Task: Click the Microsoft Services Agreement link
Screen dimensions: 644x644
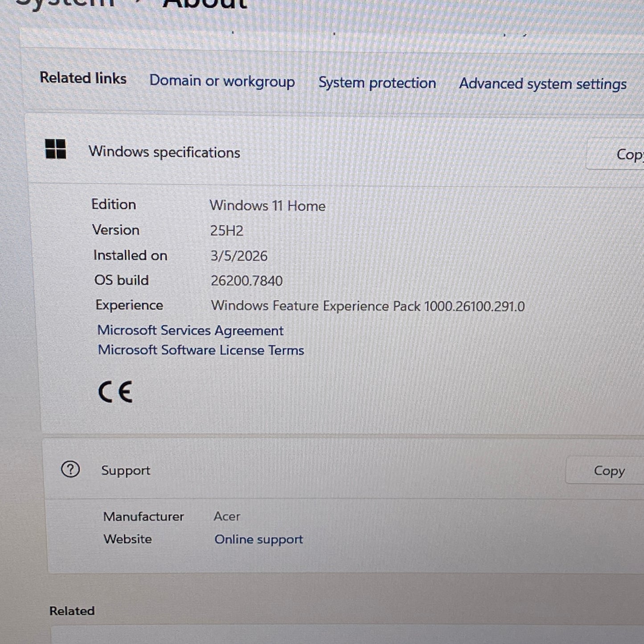Action: coord(190,330)
